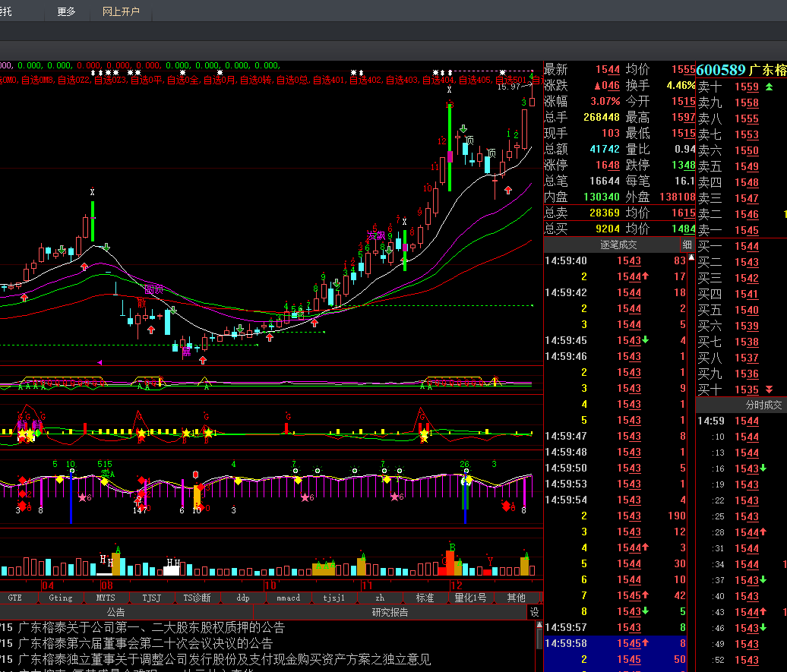This screenshot has height=672, width=787.
Task: Open announcement about 股权质押的公告
Action: coord(151,628)
